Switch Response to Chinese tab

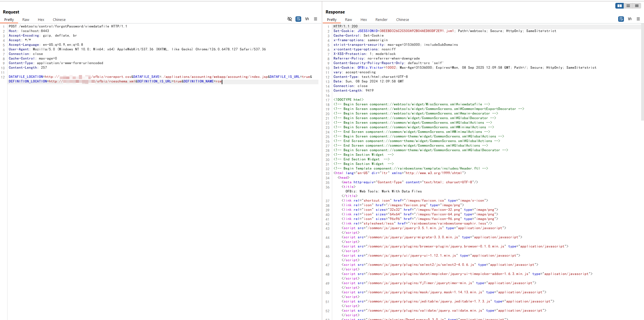(402, 19)
